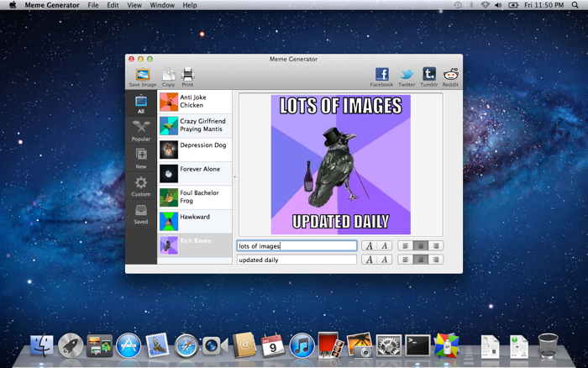The height and width of the screenshot is (368, 588).
Task: Click the Wi-Fi status icon in the menu bar
Action: 486,5
